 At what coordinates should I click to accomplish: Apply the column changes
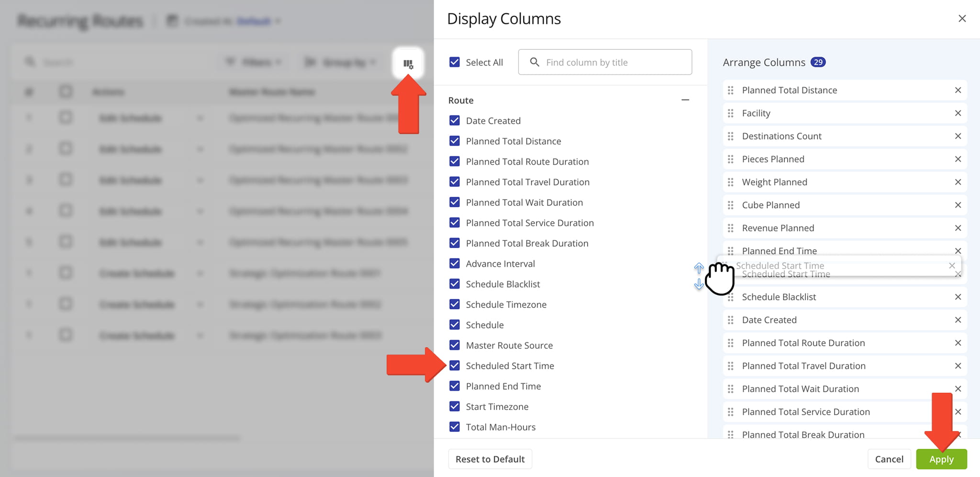click(x=941, y=459)
